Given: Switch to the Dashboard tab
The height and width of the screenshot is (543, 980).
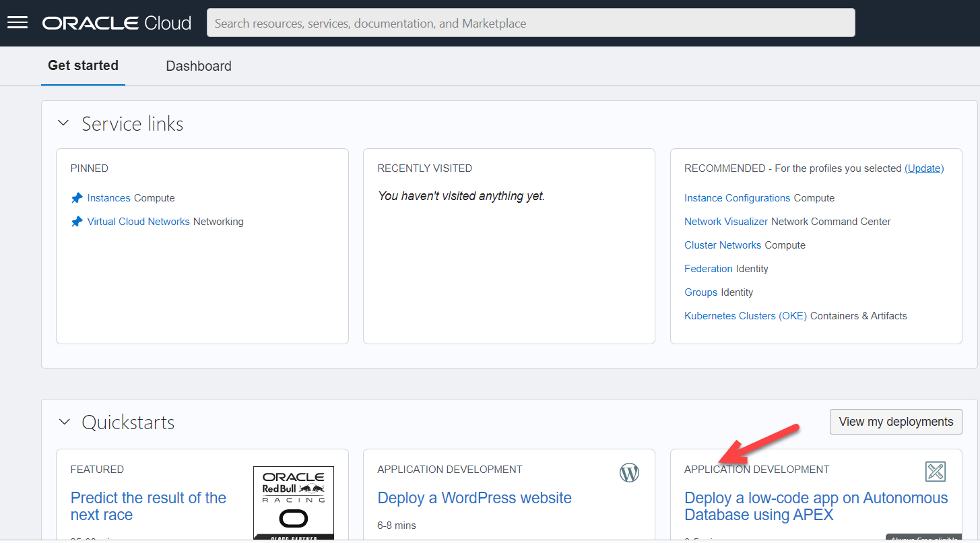Looking at the screenshot, I should [199, 66].
